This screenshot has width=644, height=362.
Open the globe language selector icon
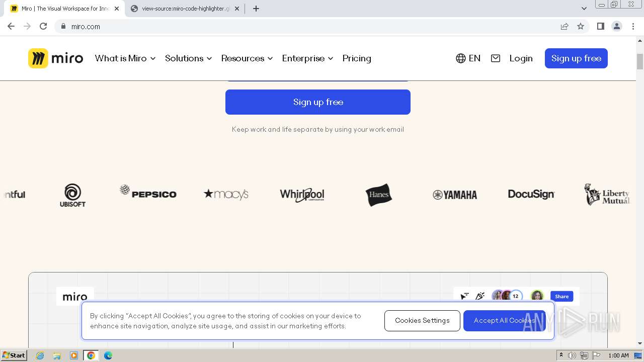point(460,58)
